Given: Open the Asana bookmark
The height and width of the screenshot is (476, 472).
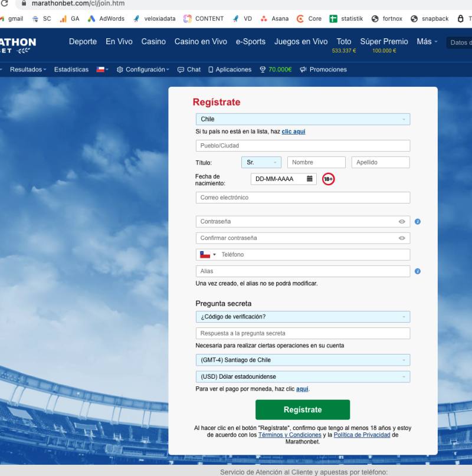Looking at the screenshot, I should coord(274,19).
